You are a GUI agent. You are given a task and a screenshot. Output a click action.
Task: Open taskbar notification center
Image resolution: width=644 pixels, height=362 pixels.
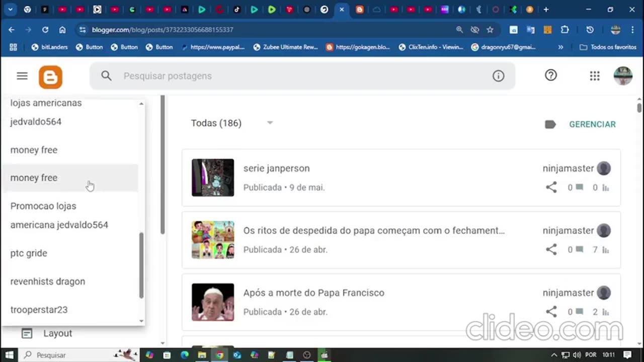tap(627, 355)
